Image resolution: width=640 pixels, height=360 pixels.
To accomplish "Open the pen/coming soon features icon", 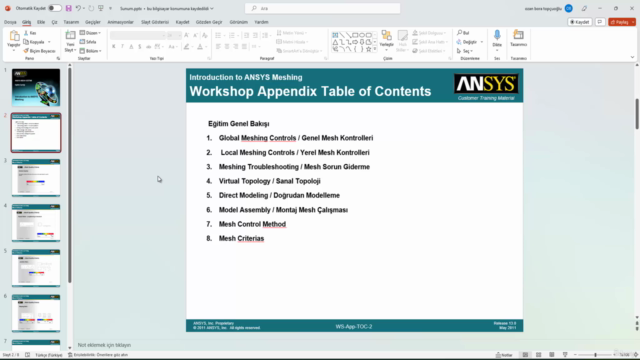I will click(x=584, y=8).
